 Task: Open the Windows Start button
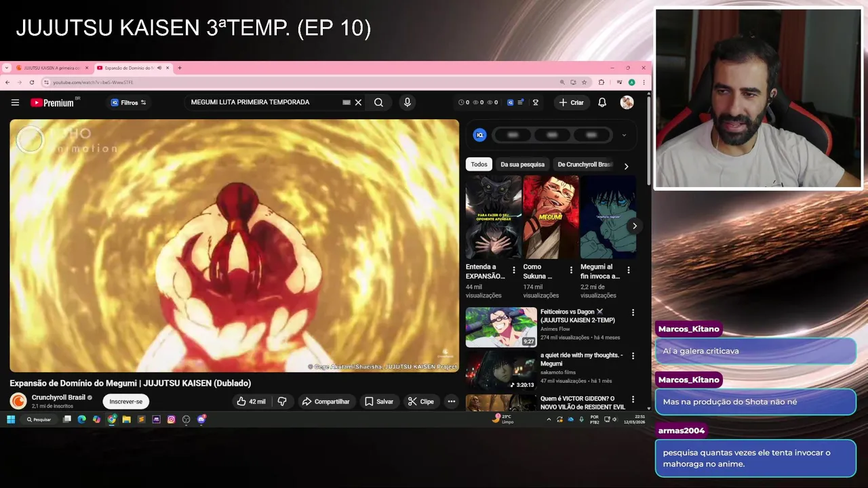[11, 420]
